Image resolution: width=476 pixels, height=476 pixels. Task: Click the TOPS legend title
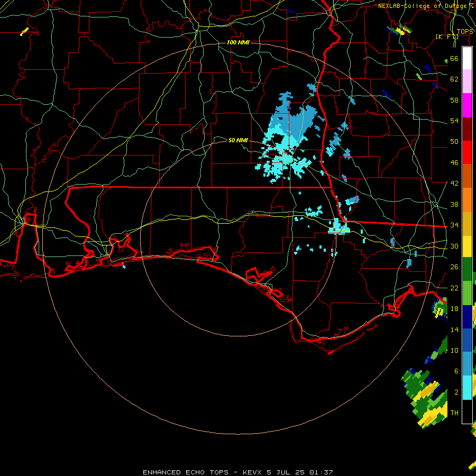(465, 32)
